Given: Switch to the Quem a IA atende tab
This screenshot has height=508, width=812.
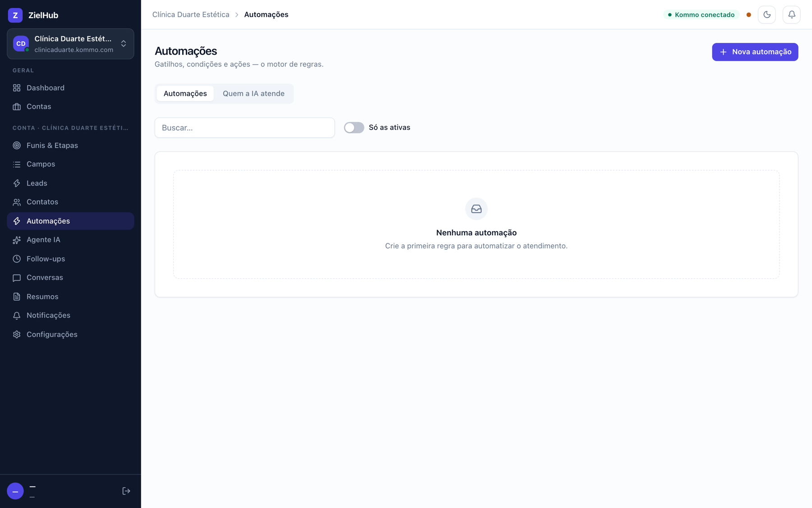Looking at the screenshot, I should coord(254,93).
